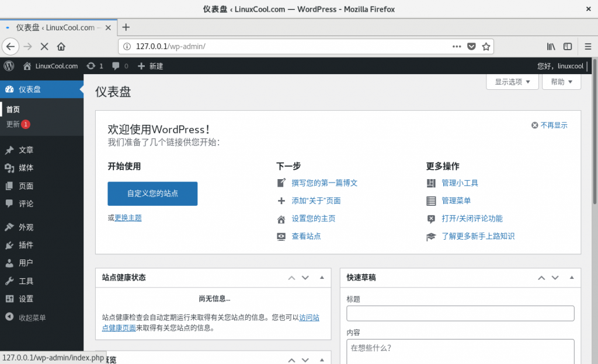Image resolution: width=598 pixels, height=364 pixels.
Task: Click the 自定义您的站点 button
Action: pos(152,194)
